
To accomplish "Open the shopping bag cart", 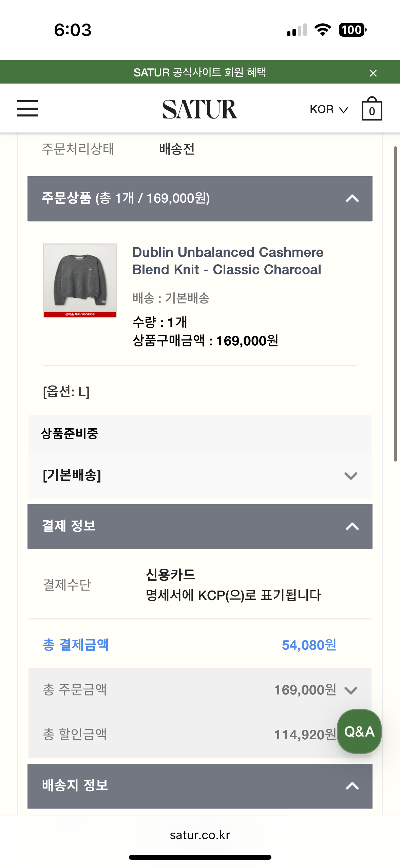I will (x=372, y=109).
